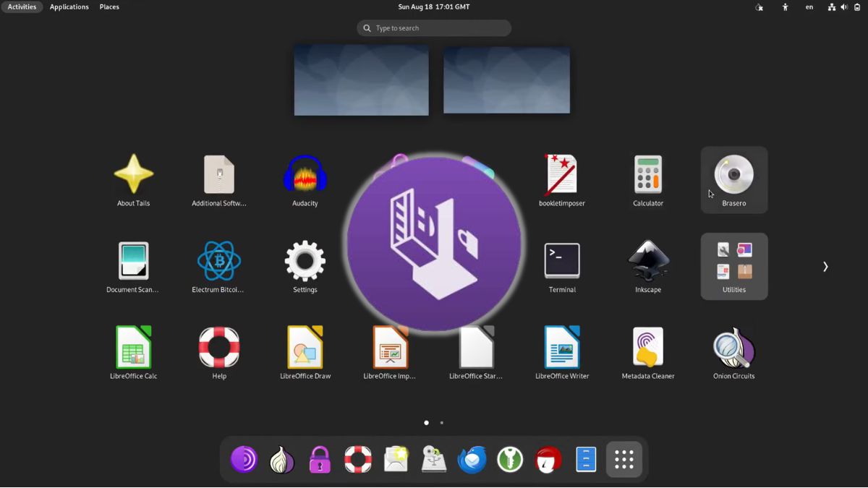Image resolution: width=868 pixels, height=488 pixels.
Task: Open Metadata Cleaner
Action: 648,353
